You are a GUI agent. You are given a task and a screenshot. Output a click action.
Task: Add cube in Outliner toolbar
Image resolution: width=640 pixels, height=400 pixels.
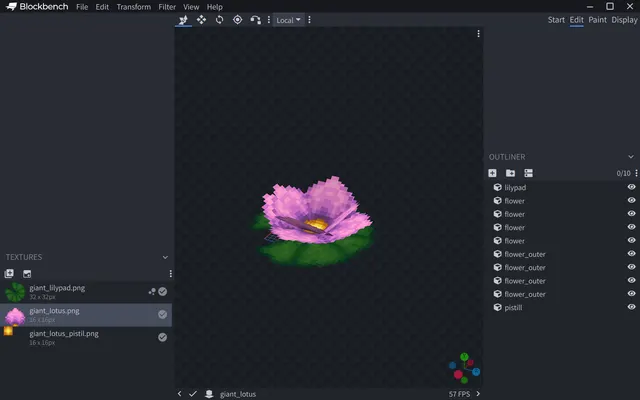[x=492, y=173]
